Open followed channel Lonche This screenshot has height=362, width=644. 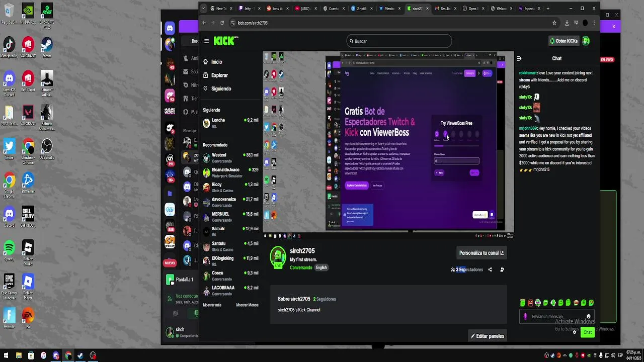click(x=230, y=123)
